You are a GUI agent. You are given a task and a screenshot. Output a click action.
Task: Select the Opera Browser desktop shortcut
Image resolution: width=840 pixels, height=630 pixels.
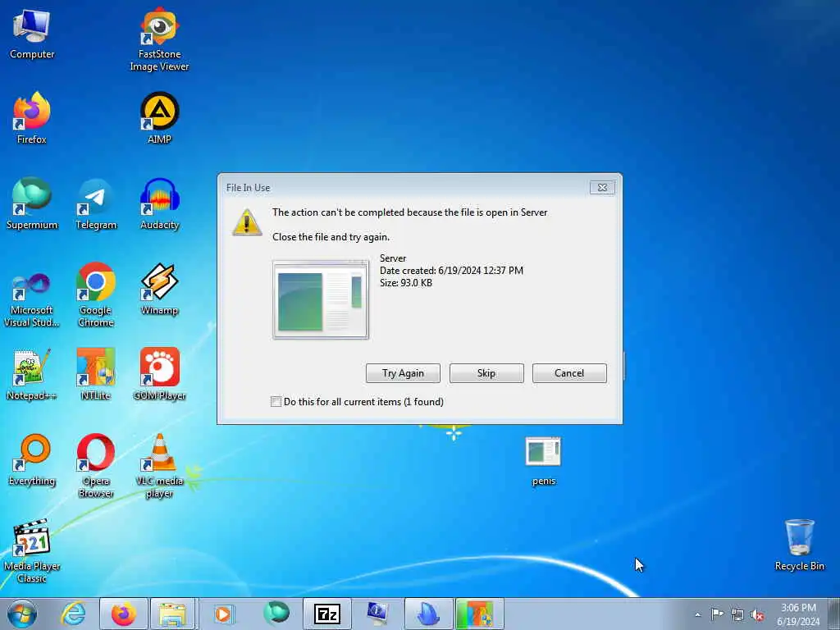(x=96, y=466)
